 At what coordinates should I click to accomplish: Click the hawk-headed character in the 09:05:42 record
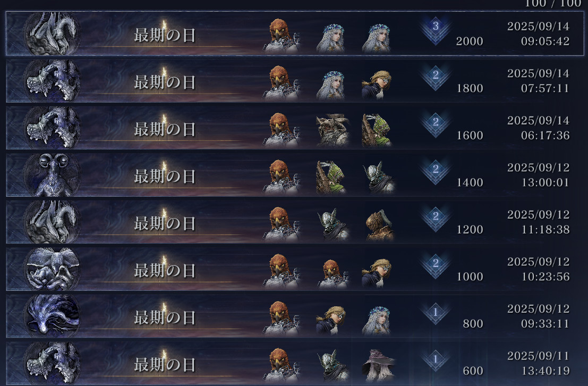pyautogui.click(x=280, y=35)
